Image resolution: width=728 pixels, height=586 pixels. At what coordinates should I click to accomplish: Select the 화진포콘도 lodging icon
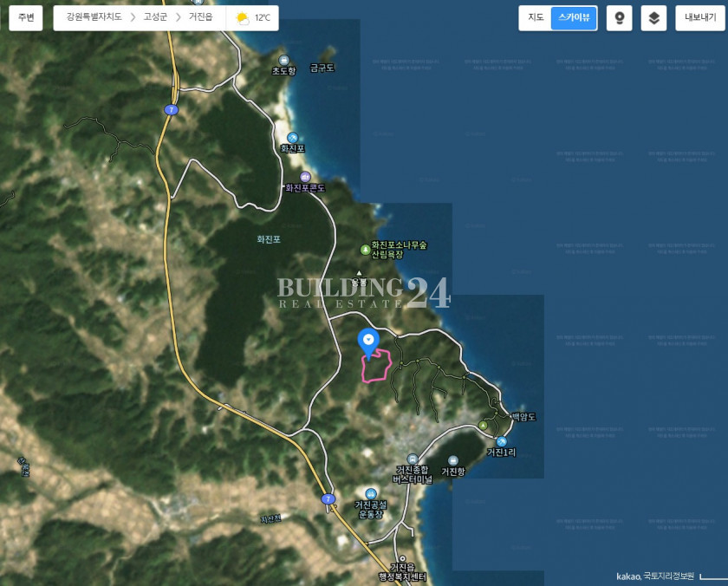305,177
